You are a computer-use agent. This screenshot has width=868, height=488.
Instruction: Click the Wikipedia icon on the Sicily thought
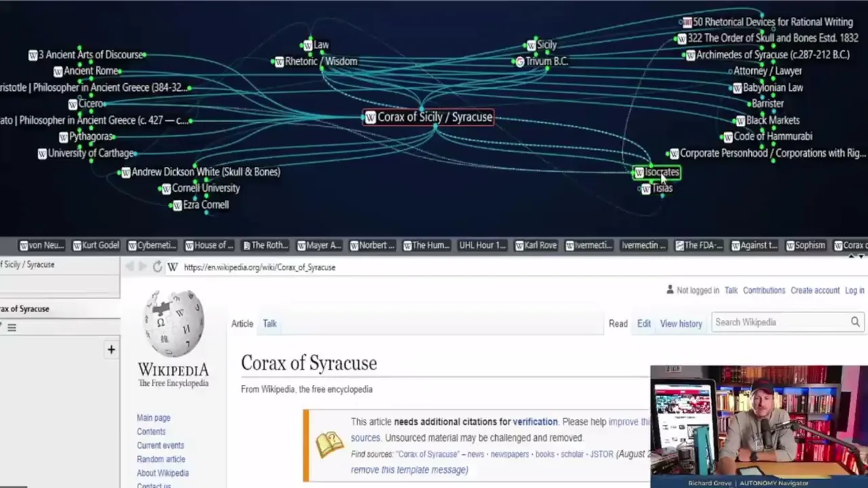531,45
